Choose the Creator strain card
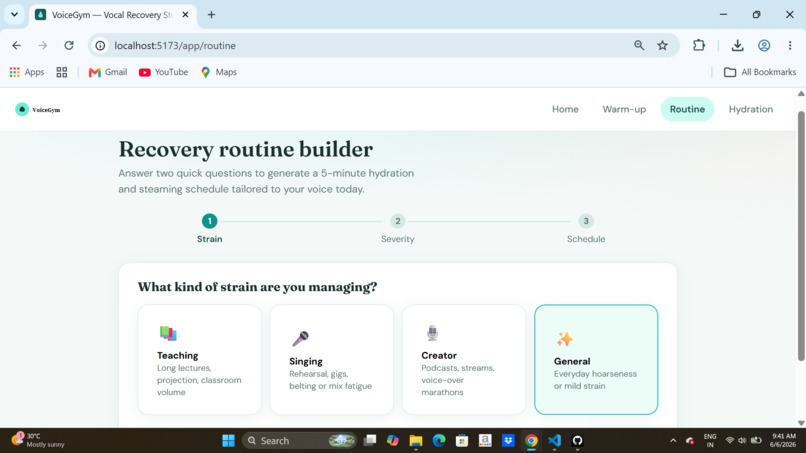This screenshot has width=806, height=453. click(x=464, y=359)
